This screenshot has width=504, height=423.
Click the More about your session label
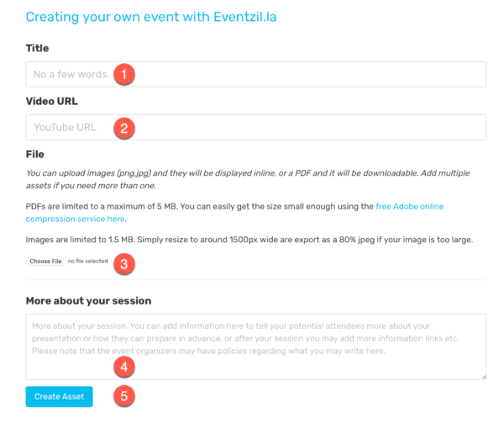point(88,301)
